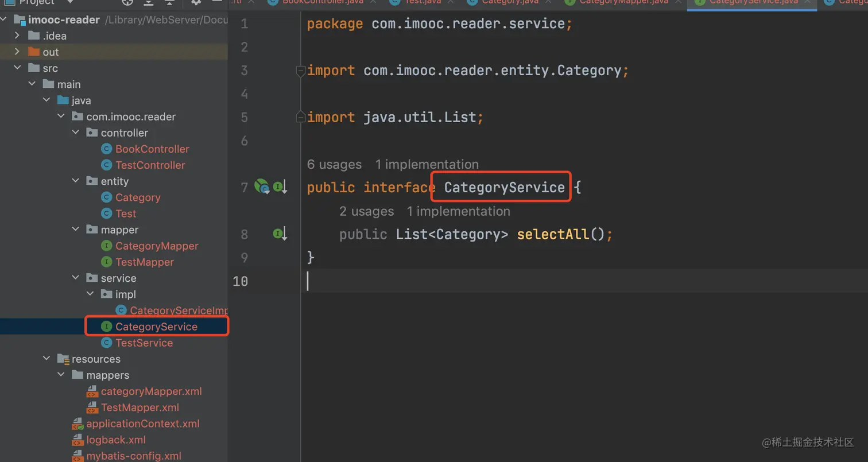Click the selectAll method name in the code
This screenshot has width=868, height=462.
tap(553, 234)
